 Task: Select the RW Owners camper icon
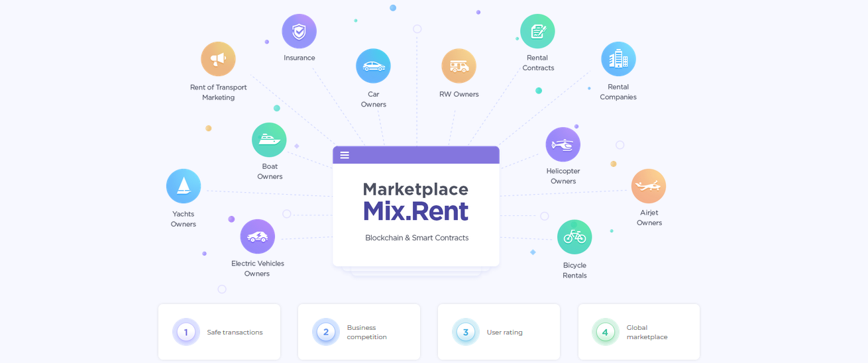pos(459,66)
